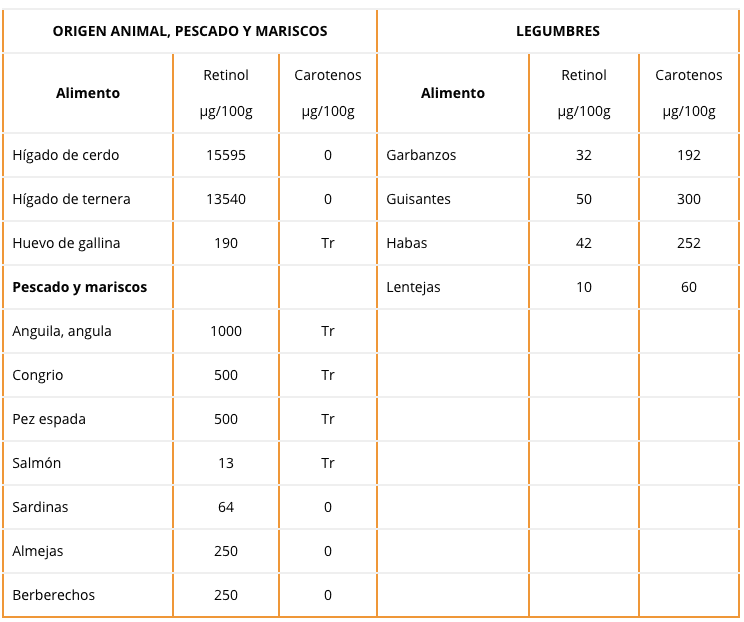The height and width of the screenshot is (622, 744).
Task: Click the 15595 retinol value
Action: point(226,155)
